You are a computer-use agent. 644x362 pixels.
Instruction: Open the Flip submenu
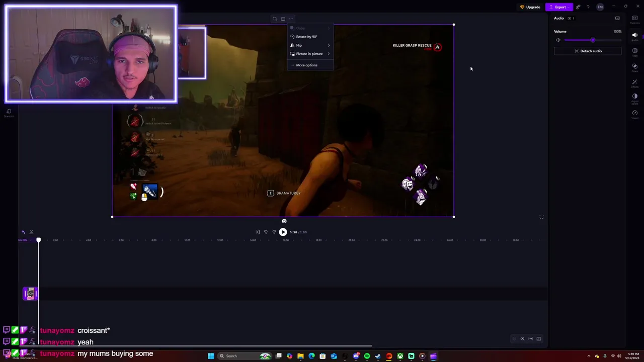[x=310, y=45]
